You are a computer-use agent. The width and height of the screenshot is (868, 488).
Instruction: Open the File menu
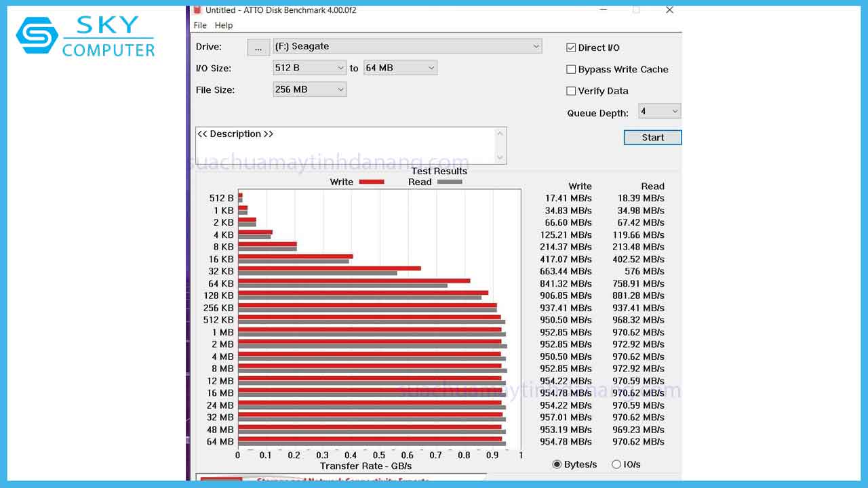[200, 25]
